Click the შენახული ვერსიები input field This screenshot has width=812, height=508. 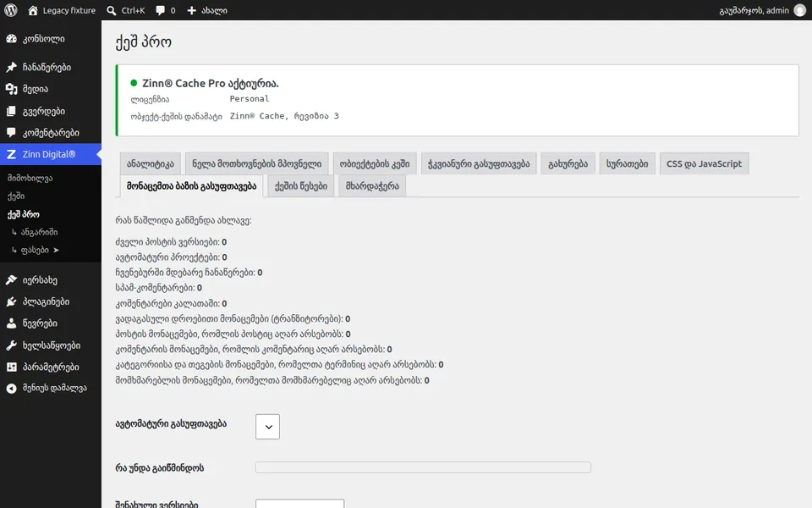coord(299,503)
